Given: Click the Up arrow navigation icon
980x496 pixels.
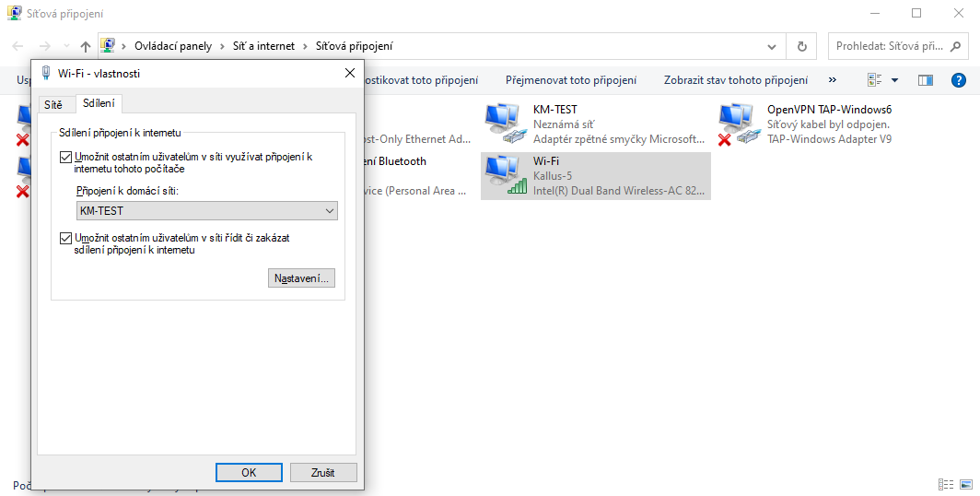Looking at the screenshot, I should tap(86, 46).
